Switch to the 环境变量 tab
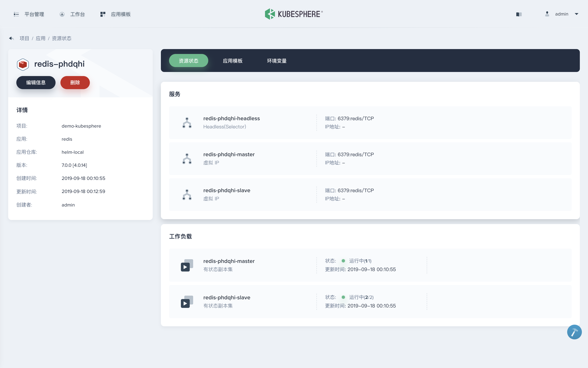This screenshot has height=368, width=588. pos(277,61)
